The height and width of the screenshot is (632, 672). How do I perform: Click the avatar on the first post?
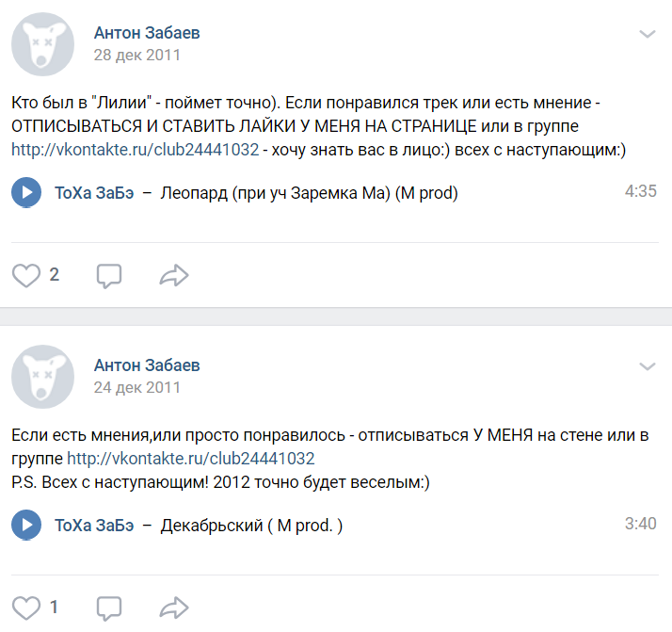[43, 44]
